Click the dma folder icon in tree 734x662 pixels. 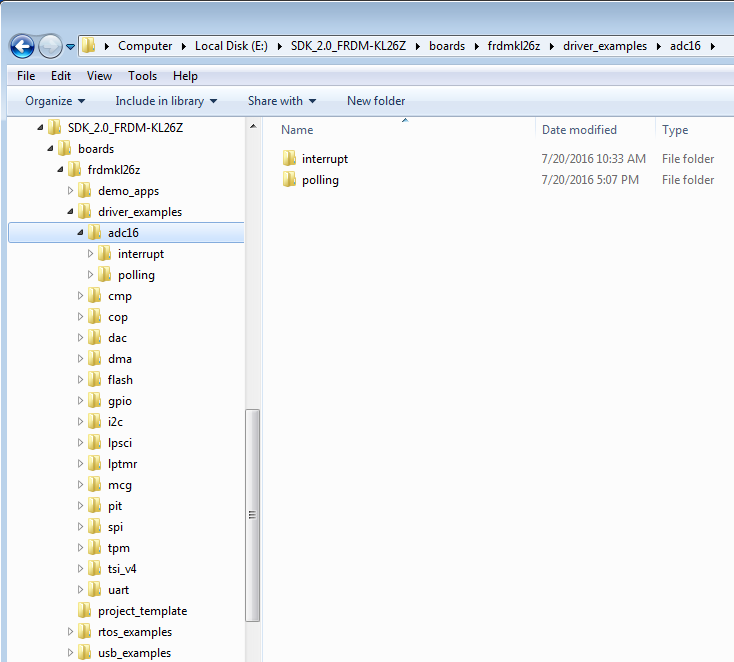[95, 359]
